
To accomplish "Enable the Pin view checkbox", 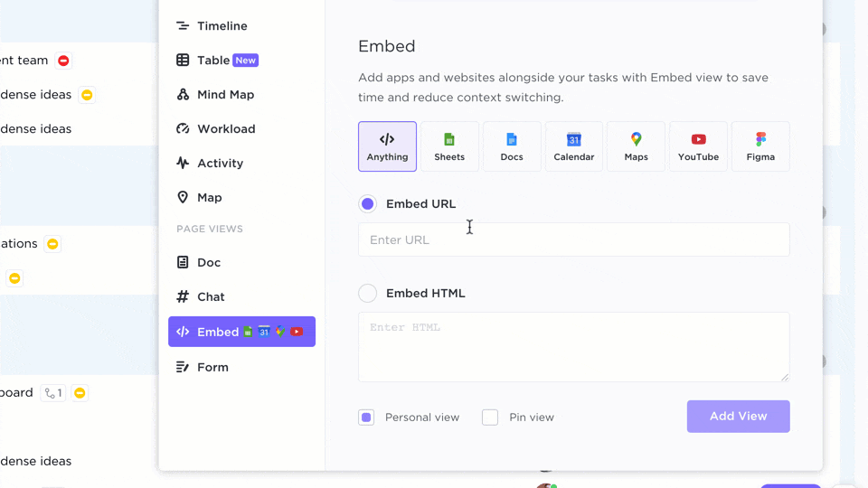I will (x=490, y=418).
